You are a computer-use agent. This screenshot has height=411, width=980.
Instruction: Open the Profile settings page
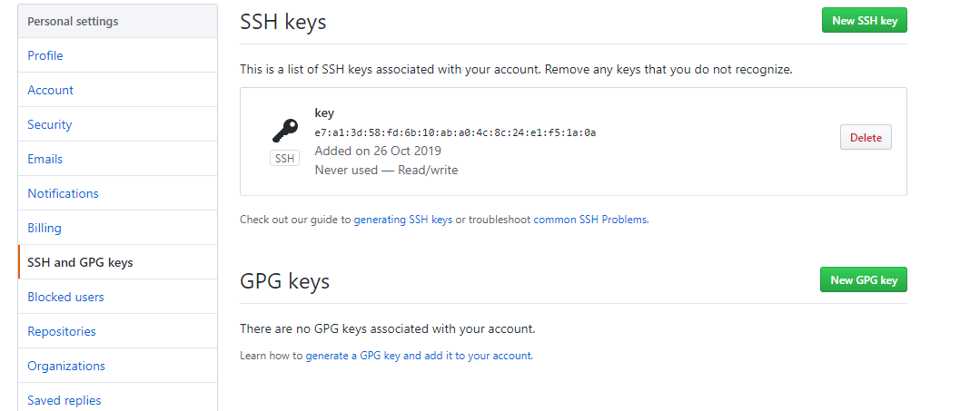45,55
